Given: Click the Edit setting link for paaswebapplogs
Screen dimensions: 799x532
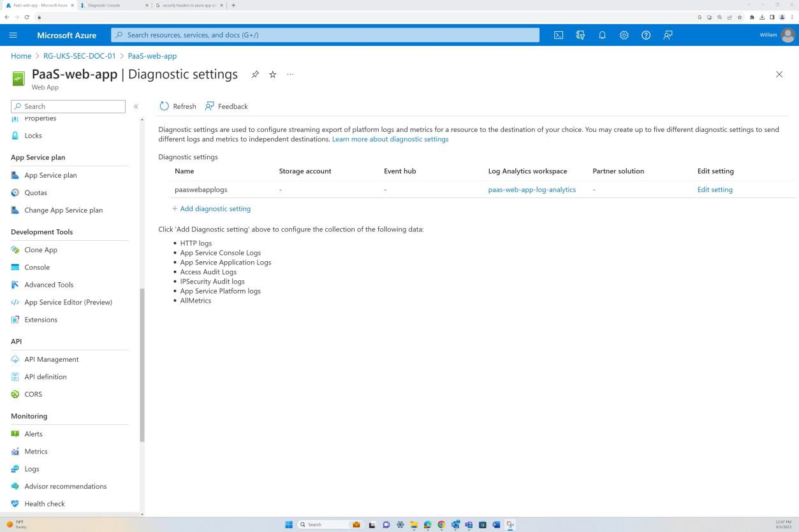Looking at the screenshot, I should click(x=714, y=189).
